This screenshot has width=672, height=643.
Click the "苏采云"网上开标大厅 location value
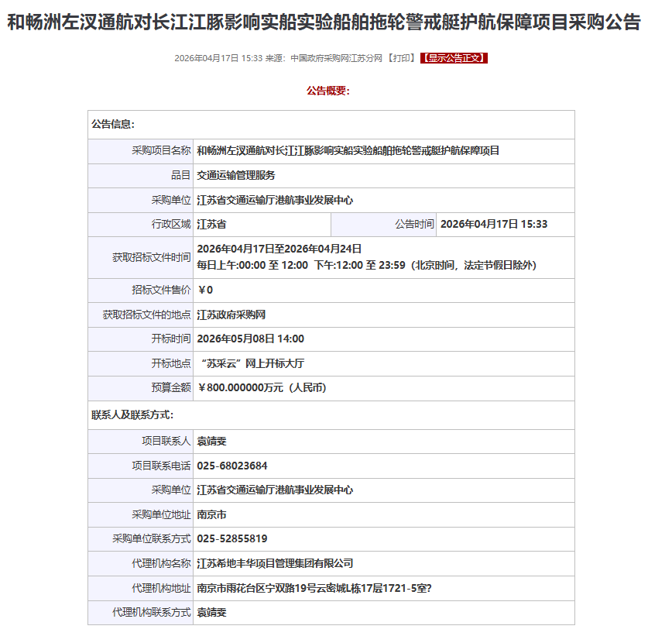pyautogui.click(x=252, y=363)
